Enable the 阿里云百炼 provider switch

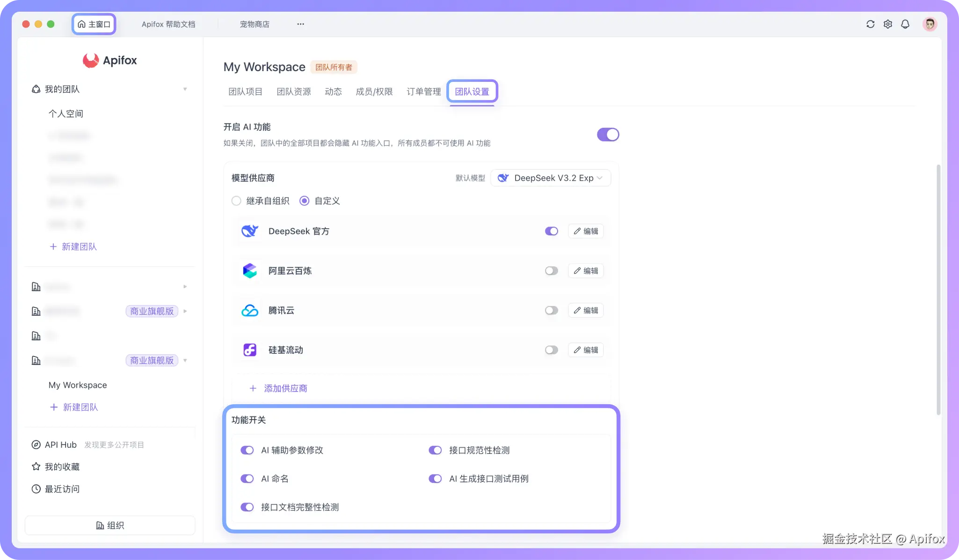point(552,271)
